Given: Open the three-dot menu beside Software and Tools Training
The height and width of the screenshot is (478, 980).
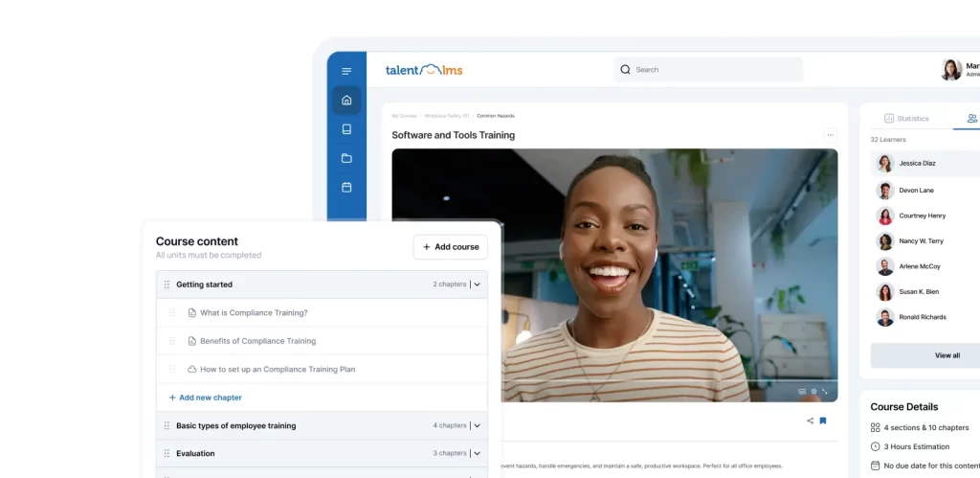Looking at the screenshot, I should (830, 134).
